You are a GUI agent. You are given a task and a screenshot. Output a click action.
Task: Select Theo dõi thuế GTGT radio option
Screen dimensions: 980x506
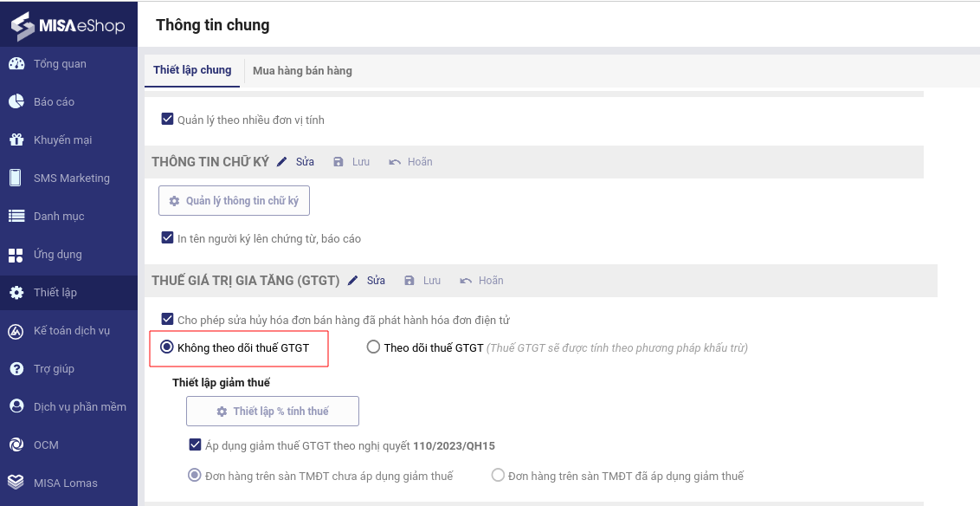373,347
